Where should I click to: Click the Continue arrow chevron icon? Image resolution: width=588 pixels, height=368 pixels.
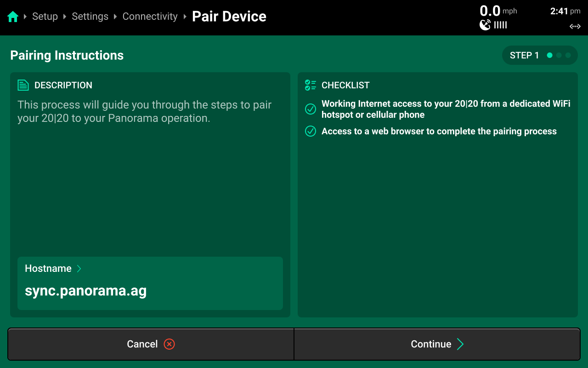coord(460,344)
